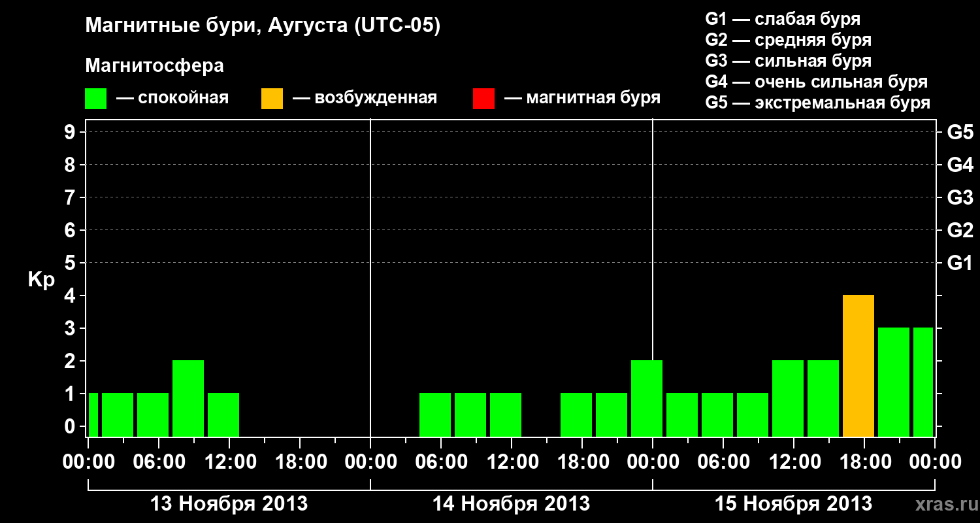This screenshot has width=980, height=523.
Task: Select the 14 Ноября 2013 date label
Action: tap(511, 503)
